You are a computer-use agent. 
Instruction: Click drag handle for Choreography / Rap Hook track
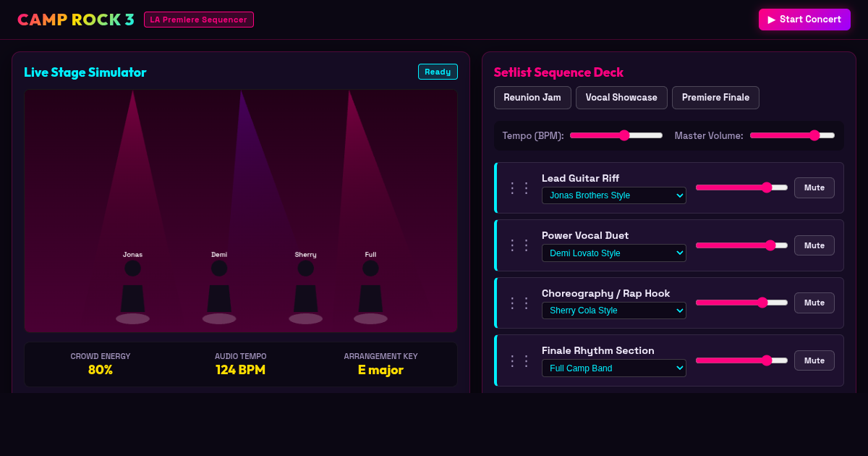[x=519, y=303]
